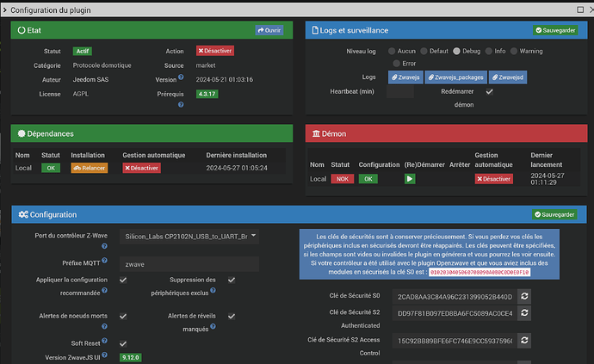Toggle Appliquer la configuration recommandée checkbox
Screen dimensions: 594x364
(123, 280)
